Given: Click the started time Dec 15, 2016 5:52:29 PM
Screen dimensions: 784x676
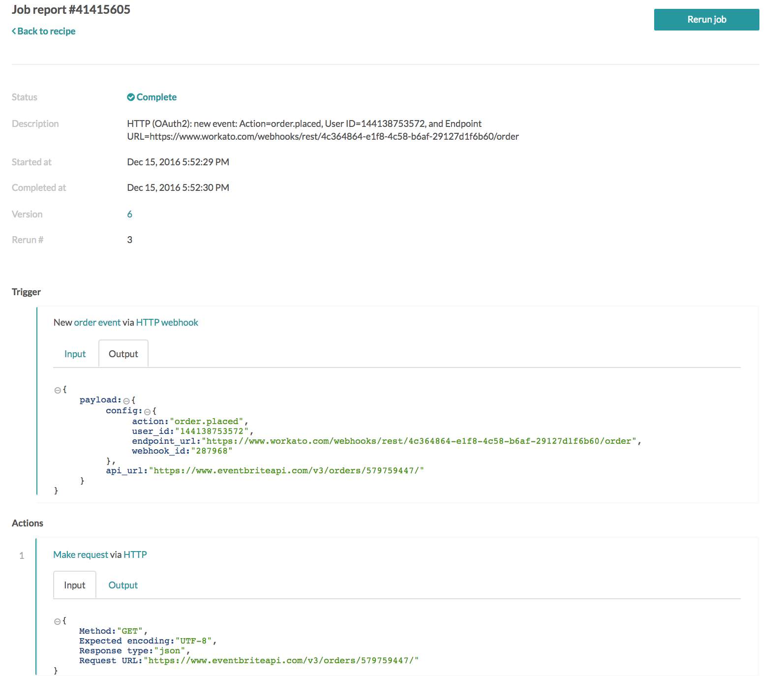Looking at the screenshot, I should pyautogui.click(x=178, y=162).
